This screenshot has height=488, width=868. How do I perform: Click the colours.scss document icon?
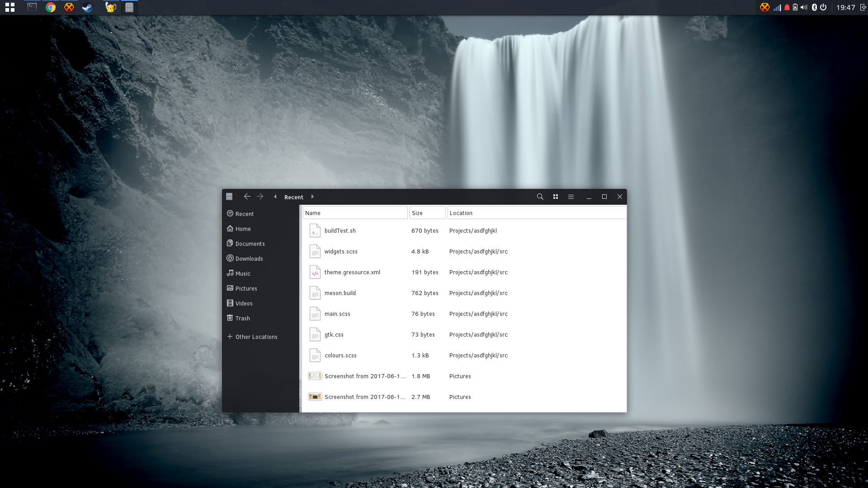coord(315,355)
